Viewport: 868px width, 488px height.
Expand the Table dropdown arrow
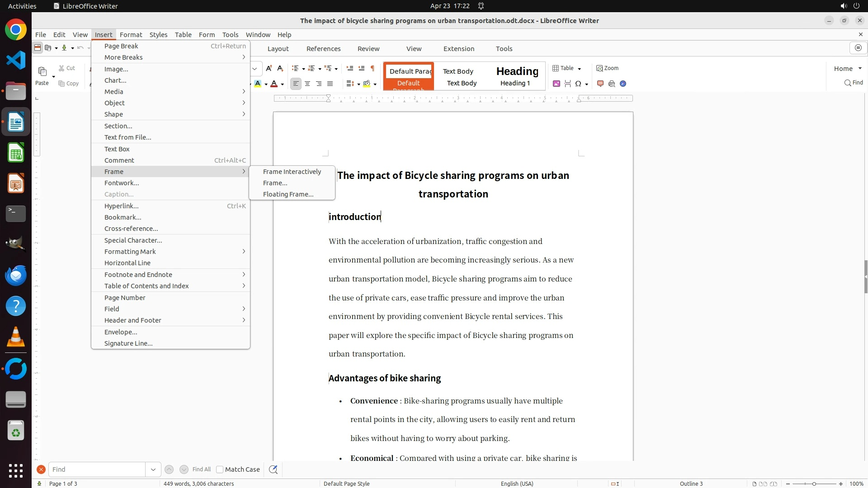[579, 69]
